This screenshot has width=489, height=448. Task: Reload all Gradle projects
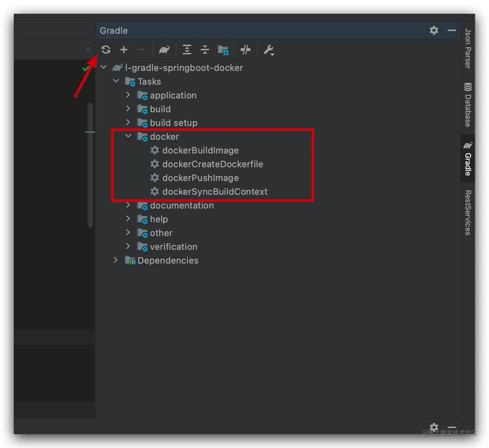(106, 50)
